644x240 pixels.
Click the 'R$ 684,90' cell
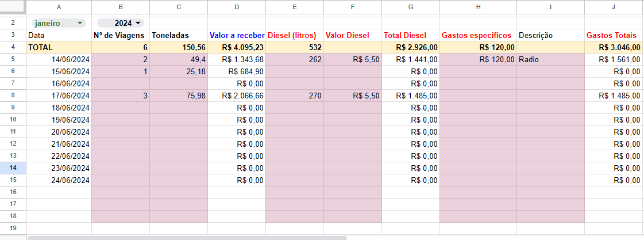coord(237,71)
